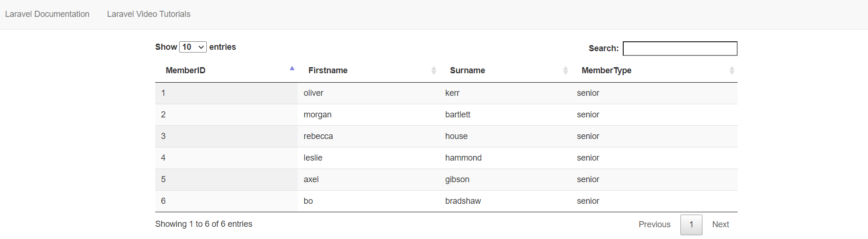Focus the Search input field

click(x=680, y=48)
